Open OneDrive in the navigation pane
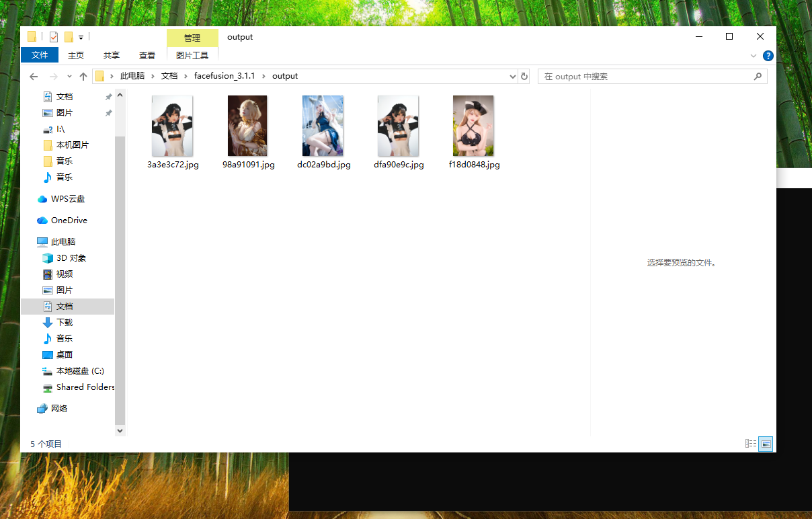This screenshot has height=519, width=812. click(69, 221)
